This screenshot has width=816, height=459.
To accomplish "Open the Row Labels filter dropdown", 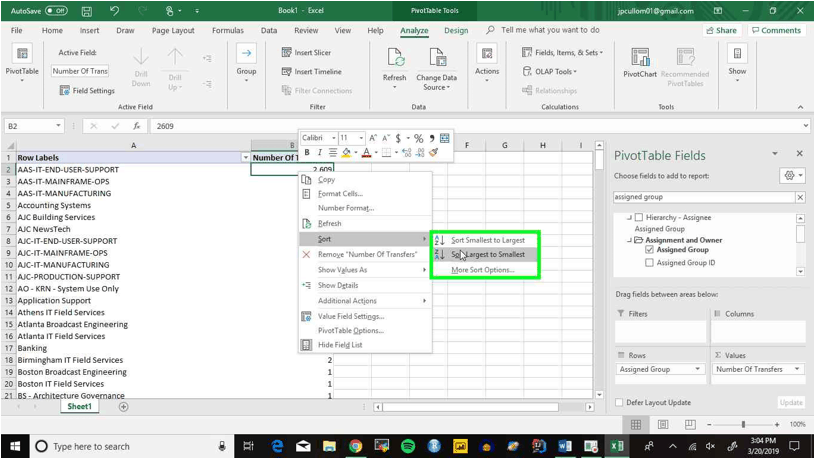I will pos(245,158).
